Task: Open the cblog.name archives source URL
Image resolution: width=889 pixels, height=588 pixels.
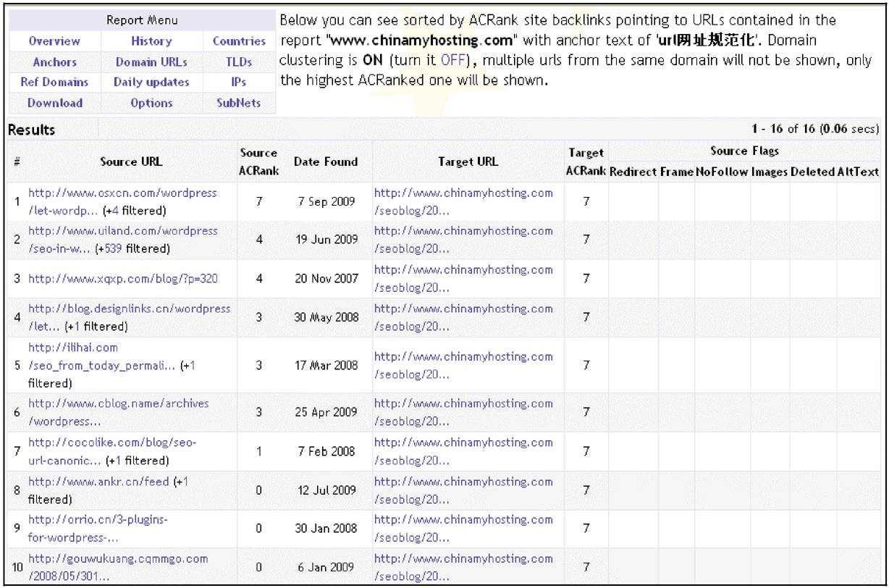Action: tap(119, 412)
